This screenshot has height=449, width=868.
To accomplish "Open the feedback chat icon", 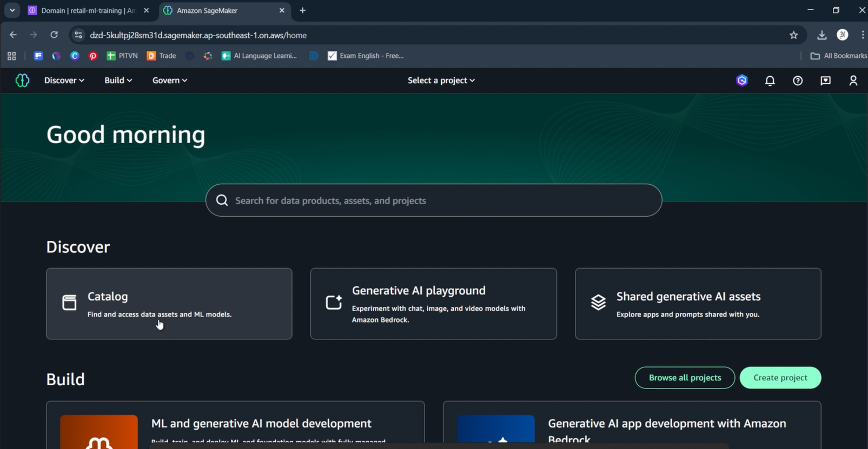I will 826,81.
